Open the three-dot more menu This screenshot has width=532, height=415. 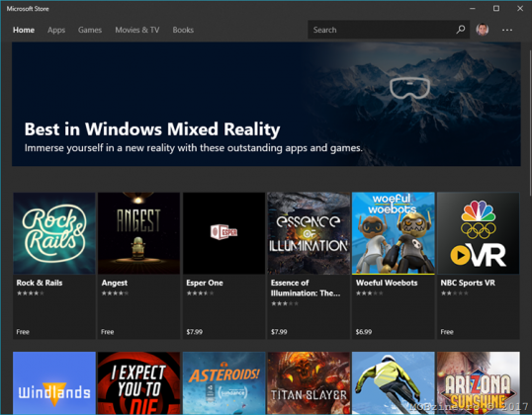click(507, 30)
